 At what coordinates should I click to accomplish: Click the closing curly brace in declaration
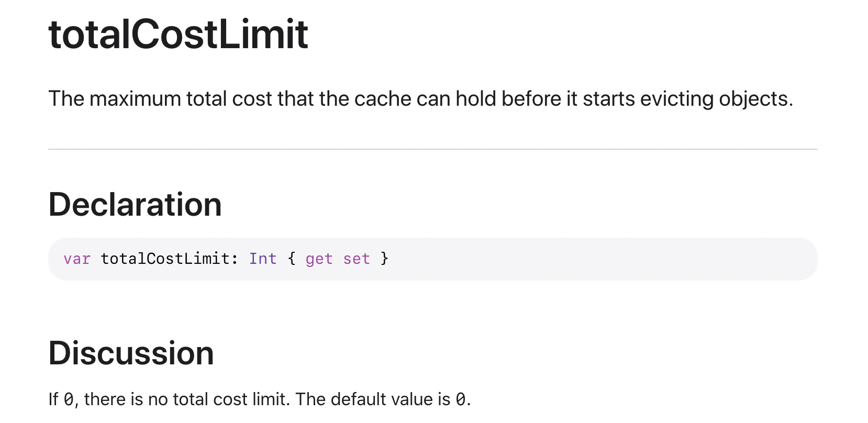point(384,259)
